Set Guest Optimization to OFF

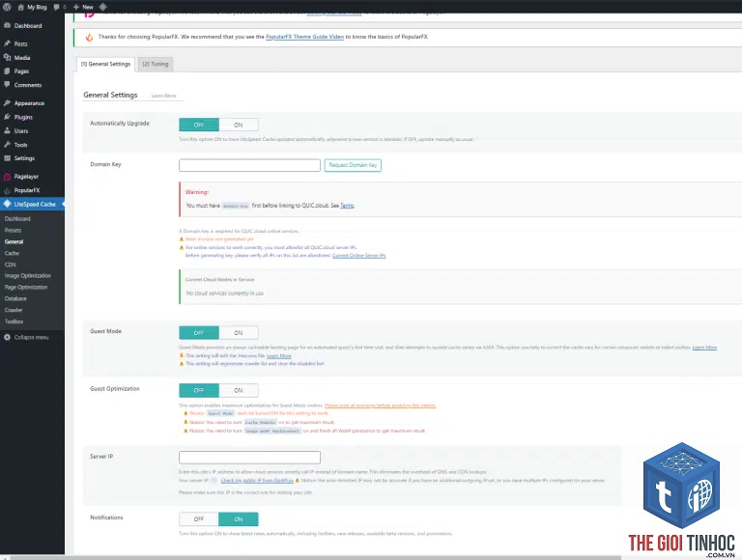(199, 390)
